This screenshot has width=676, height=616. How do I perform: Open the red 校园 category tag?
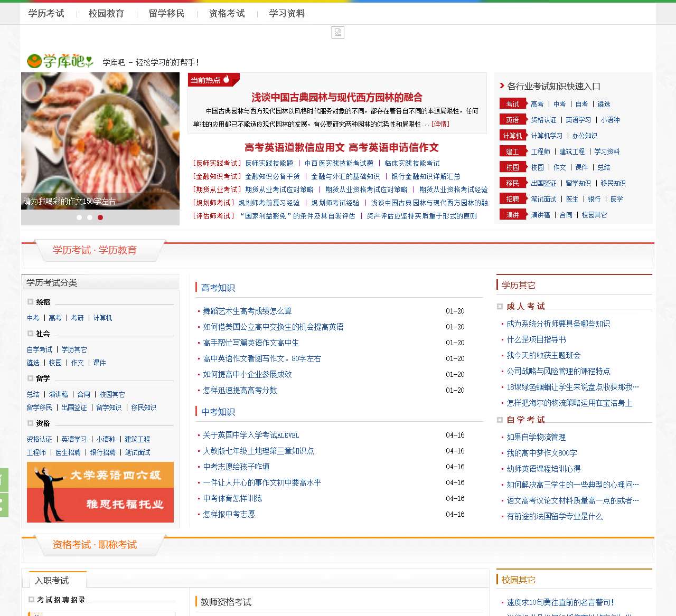pyautogui.click(x=513, y=167)
